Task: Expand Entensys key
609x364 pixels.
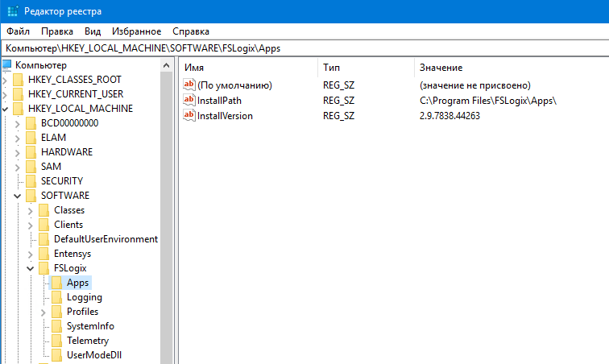Action: [x=31, y=254]
